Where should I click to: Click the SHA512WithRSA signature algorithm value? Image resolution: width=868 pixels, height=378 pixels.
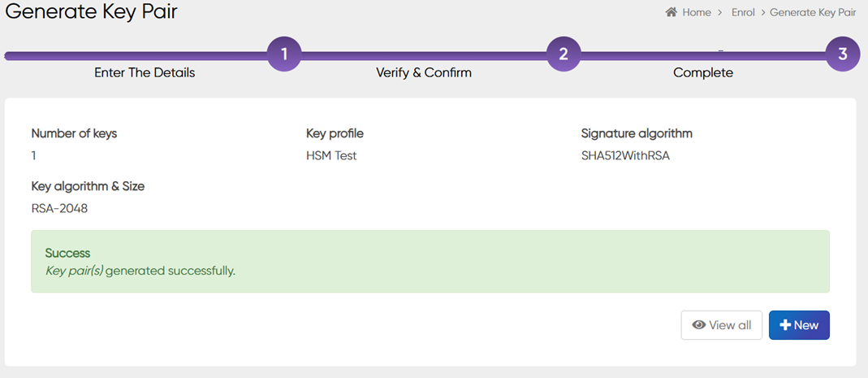625,155
